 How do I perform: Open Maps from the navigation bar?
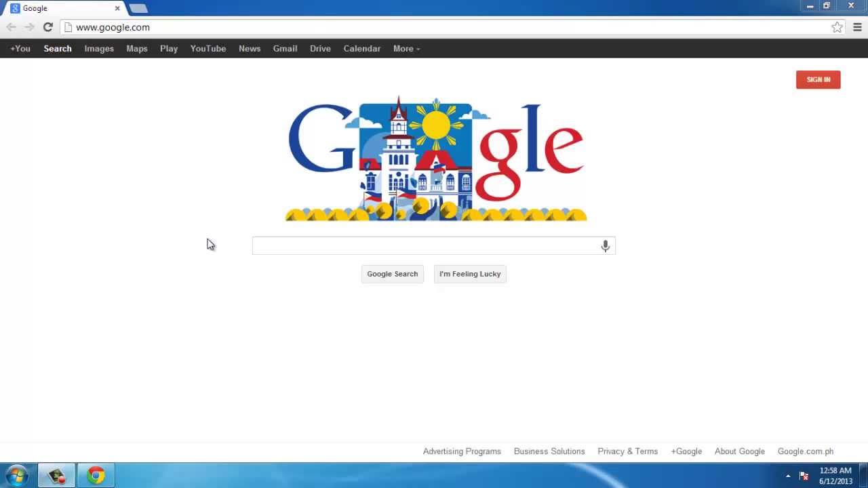point(137,48)
